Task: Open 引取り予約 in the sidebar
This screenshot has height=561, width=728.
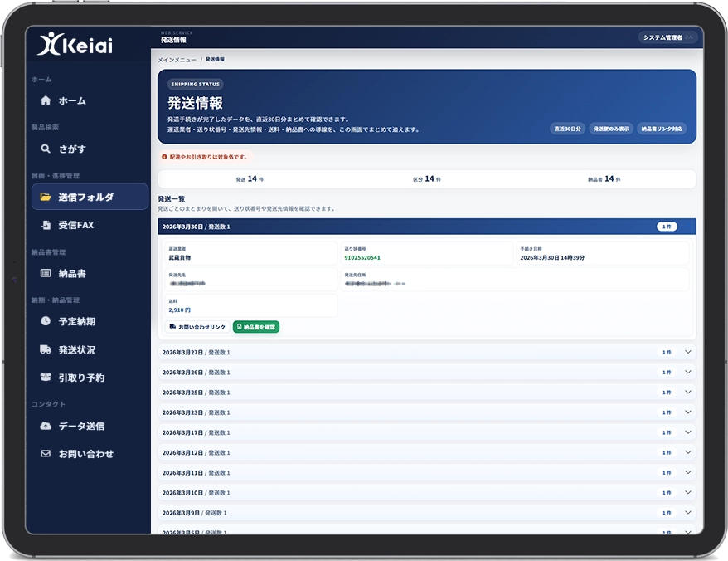Action: (x=90, y=378)
